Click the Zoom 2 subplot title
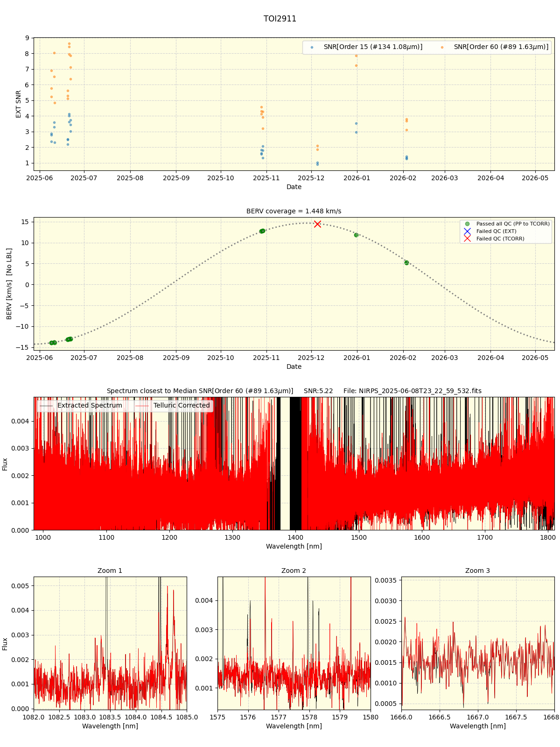The image size is (560, 747). pos(294,571)
